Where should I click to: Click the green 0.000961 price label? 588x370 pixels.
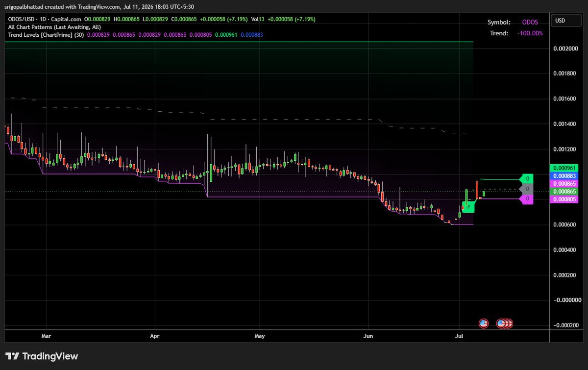pos(564,168)
